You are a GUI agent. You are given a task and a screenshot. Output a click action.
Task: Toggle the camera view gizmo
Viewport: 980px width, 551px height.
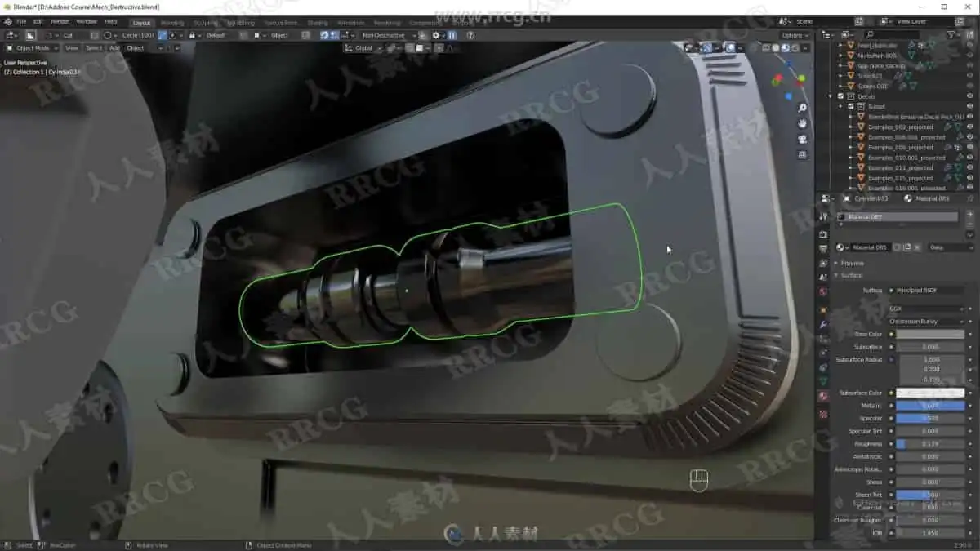pyautogui.click(x=802, y=139)
